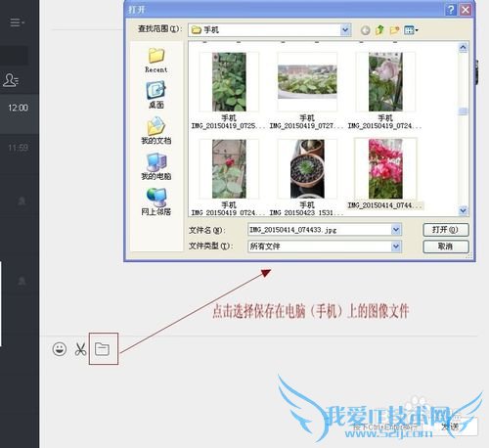Open the Recent places shortcut
489x448 pixels.
(156, 61)
